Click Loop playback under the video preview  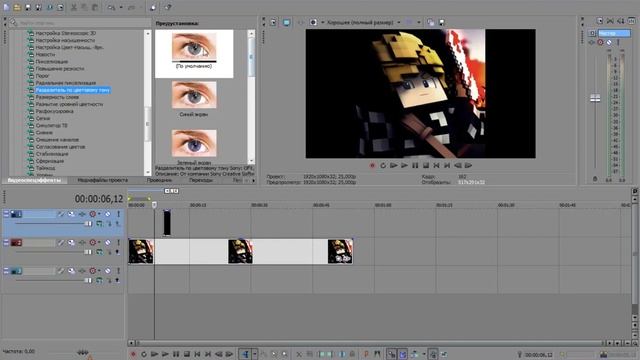(x=383, y=165)
